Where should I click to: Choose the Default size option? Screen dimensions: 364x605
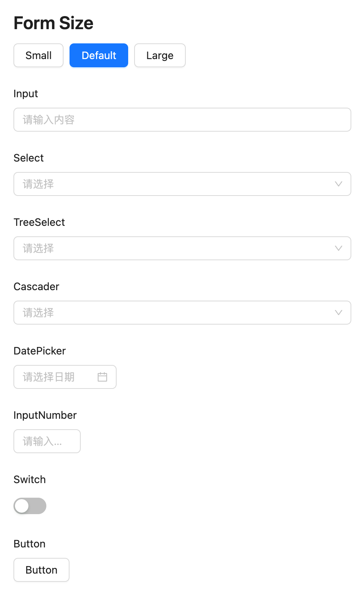[x=99, y=55]
